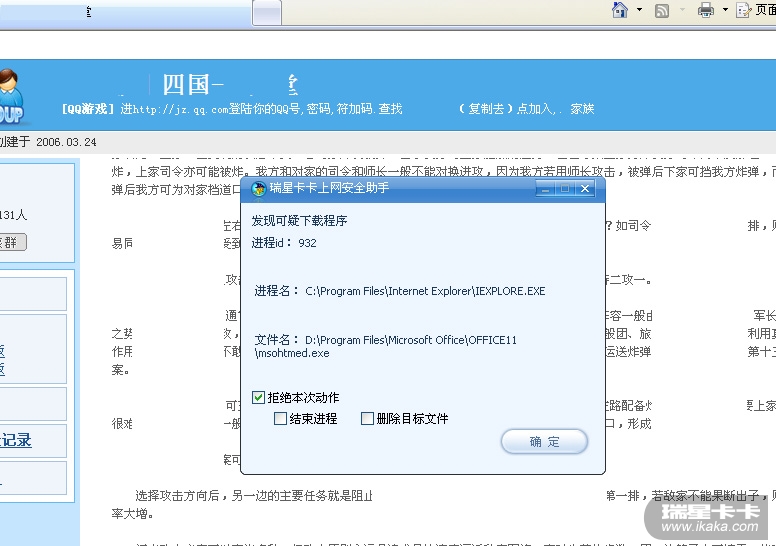776x546 pixels.
Task: Click the 群 button in left sidebar
Action: pos(12,242)
